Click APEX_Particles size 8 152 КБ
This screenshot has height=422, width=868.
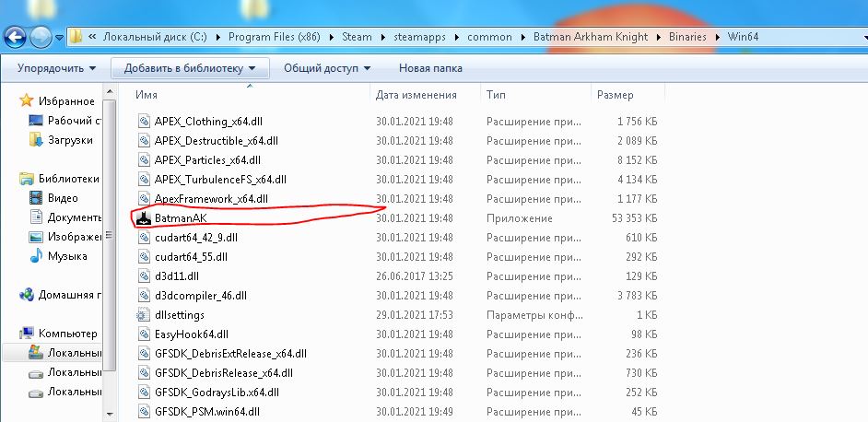click(637, 160)
